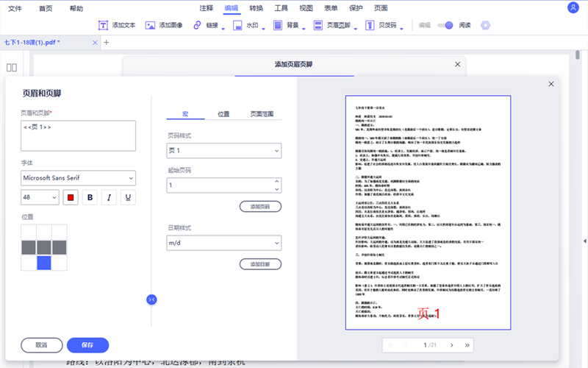
Task: Toggle bold formatting for footer text
Action: [90, 197]
